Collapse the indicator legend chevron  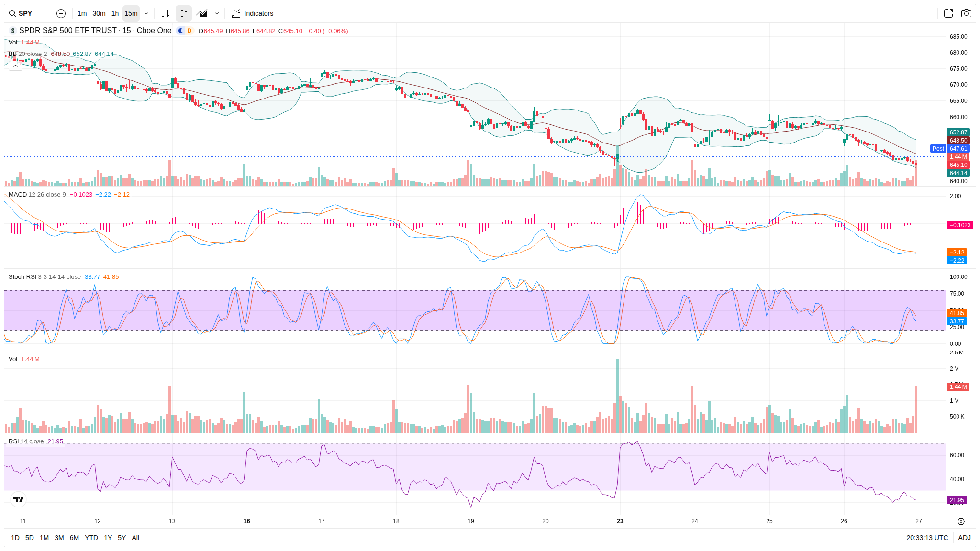(15, 66)
